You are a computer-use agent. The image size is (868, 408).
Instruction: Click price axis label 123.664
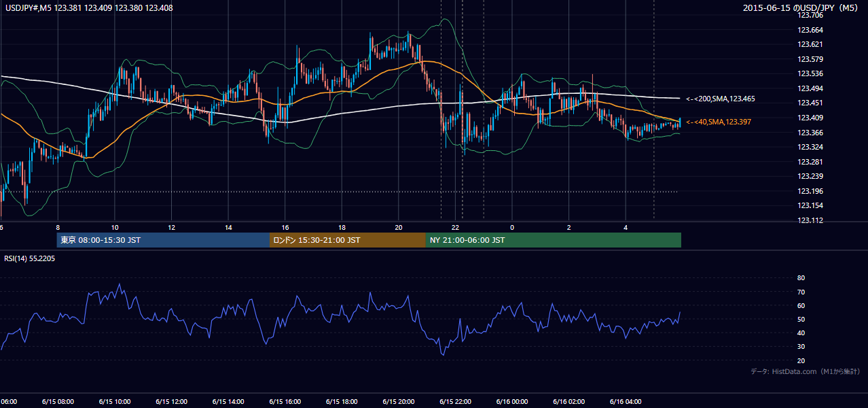click(x=810, y=30)
